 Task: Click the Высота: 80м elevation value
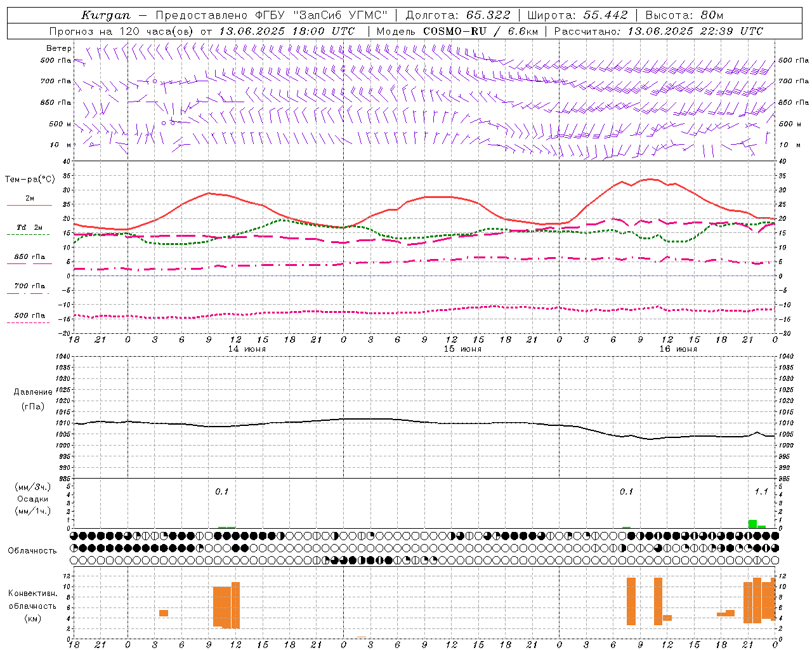tap(684, 15)
